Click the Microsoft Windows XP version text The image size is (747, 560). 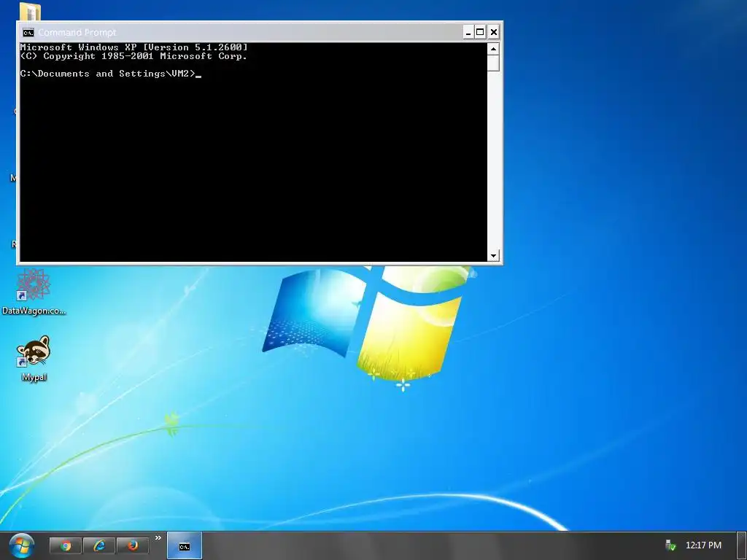134,47
